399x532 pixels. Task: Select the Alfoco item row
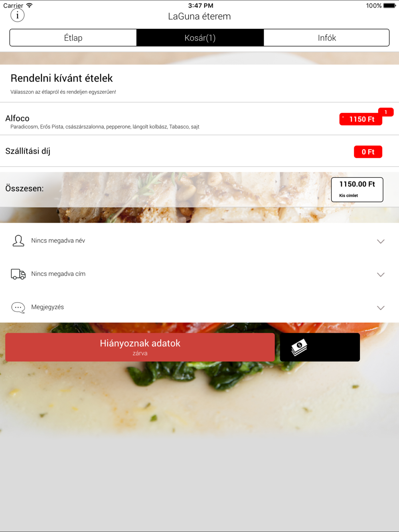coord(199,119)
